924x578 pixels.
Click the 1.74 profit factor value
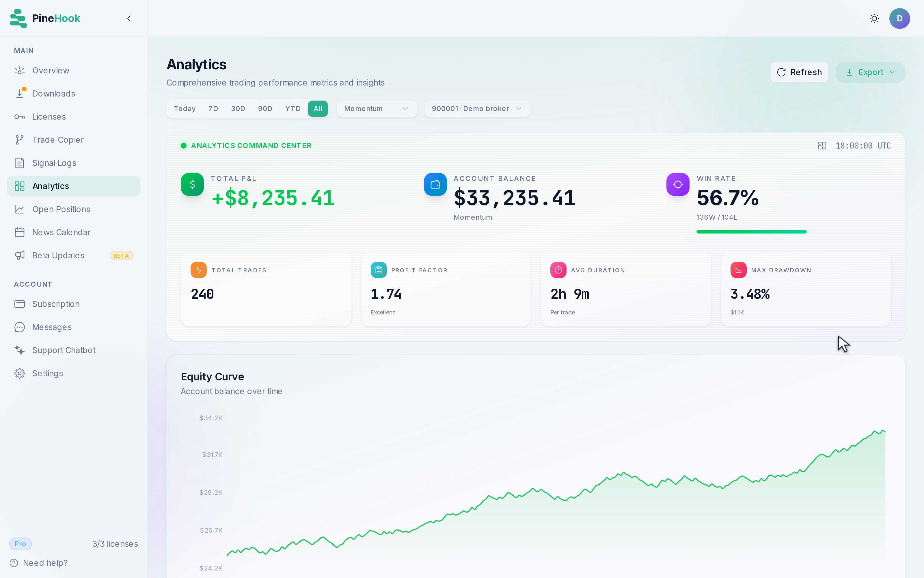(386, 294)
